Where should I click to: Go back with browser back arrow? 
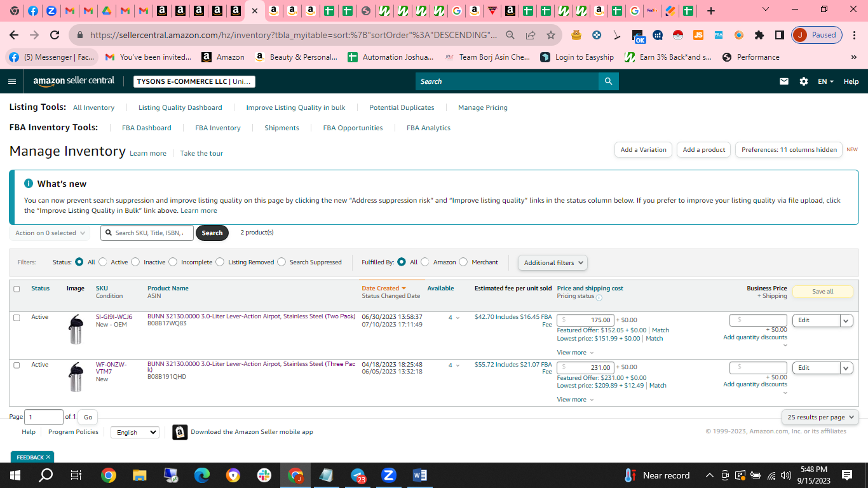click(x=14, y=35)
